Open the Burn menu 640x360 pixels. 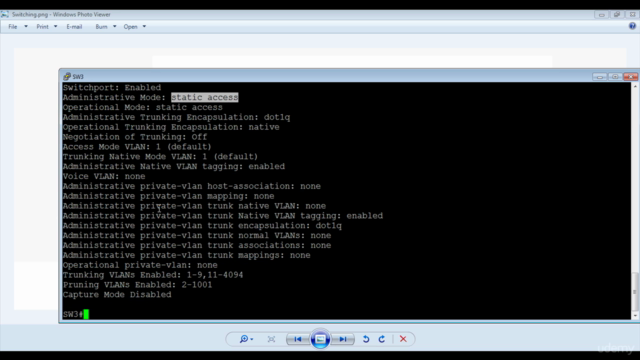point(101,27)
